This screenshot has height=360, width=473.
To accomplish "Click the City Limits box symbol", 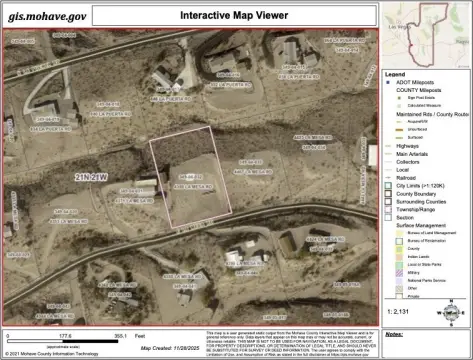I will [388, 186].
